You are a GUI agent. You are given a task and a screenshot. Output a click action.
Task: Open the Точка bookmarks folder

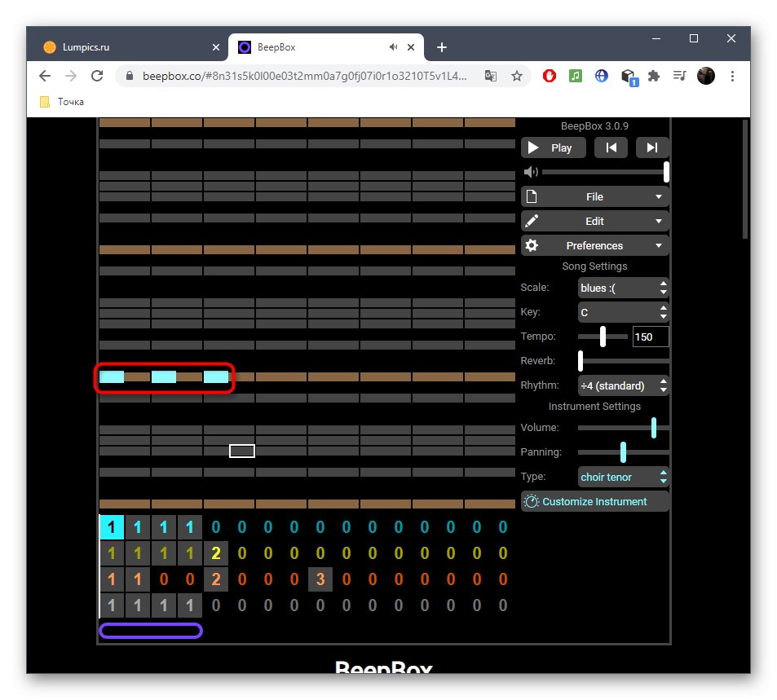(x=62, y=102)
